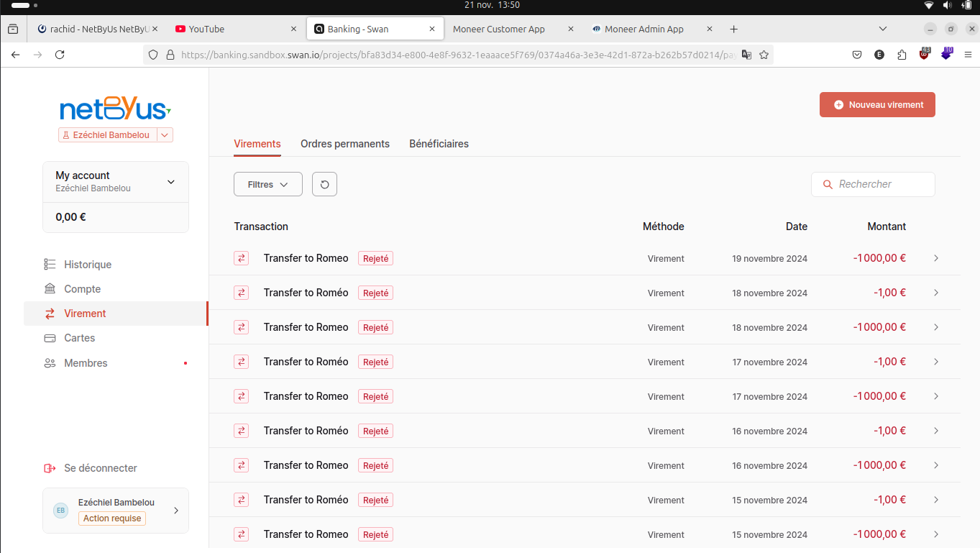Switch to Moneer Admin App browser tab
The height and width of the screenshot is (553, 980).
point(644,29)
